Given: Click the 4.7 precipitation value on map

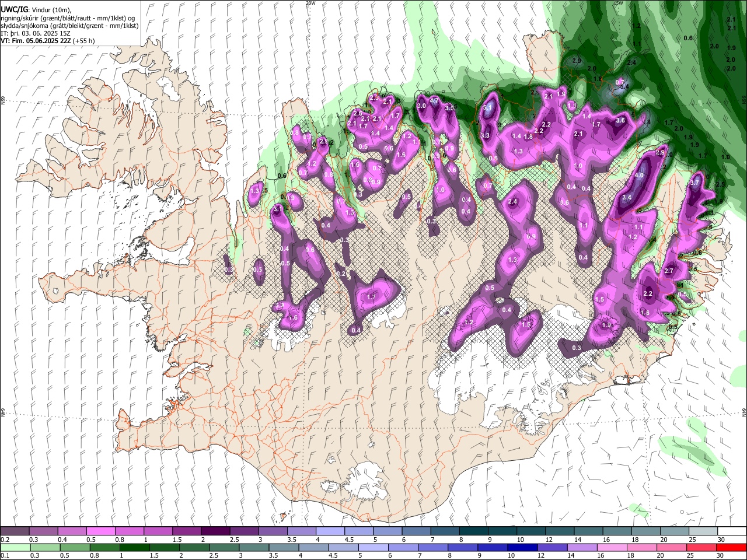Looking at the screenshot, I should click(x=434, y=100).
